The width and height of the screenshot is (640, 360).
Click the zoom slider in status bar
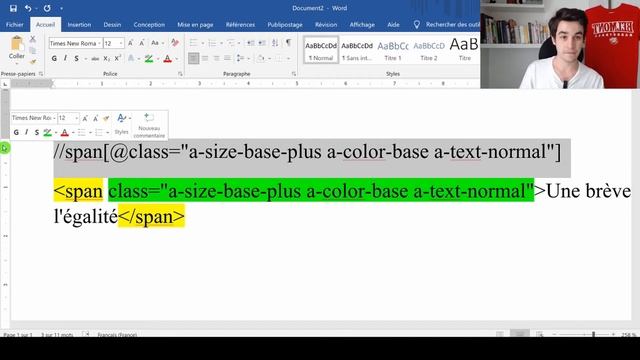[584, 334]
